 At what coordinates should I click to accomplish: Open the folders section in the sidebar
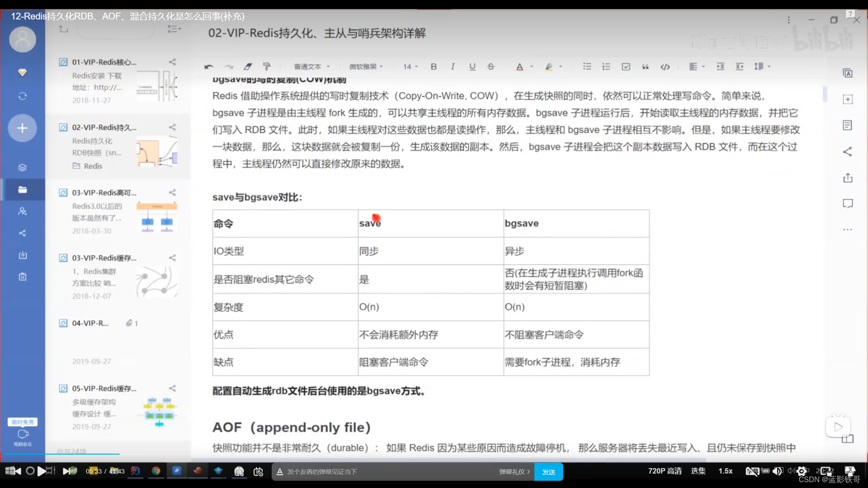point(22,189)
